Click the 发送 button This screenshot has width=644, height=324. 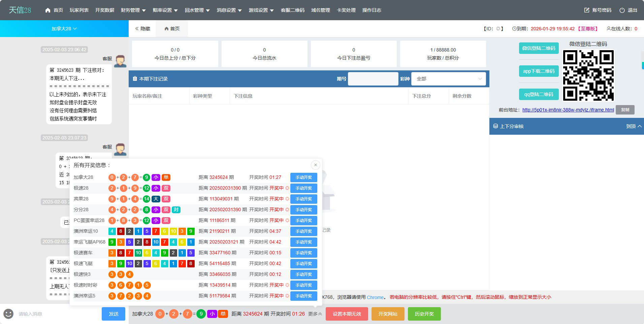(x=114, y=314)
